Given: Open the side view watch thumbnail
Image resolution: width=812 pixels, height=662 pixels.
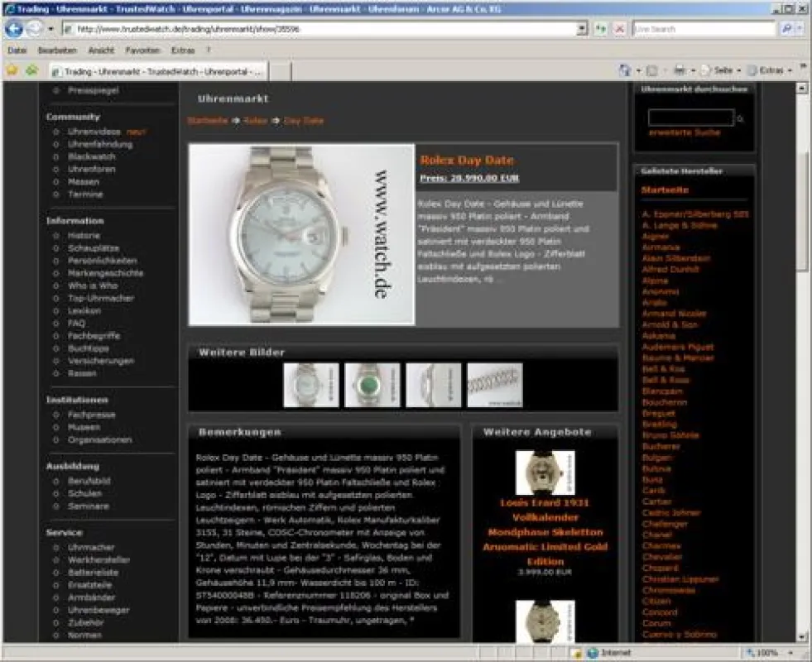Looking at the screenshot, I should click(x=434, y=385).
